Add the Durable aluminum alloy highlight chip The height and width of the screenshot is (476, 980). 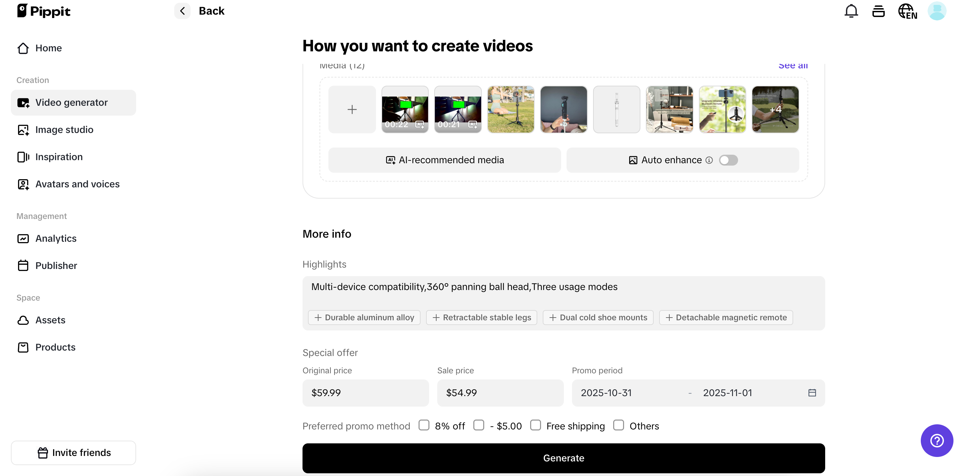[364, 317]
